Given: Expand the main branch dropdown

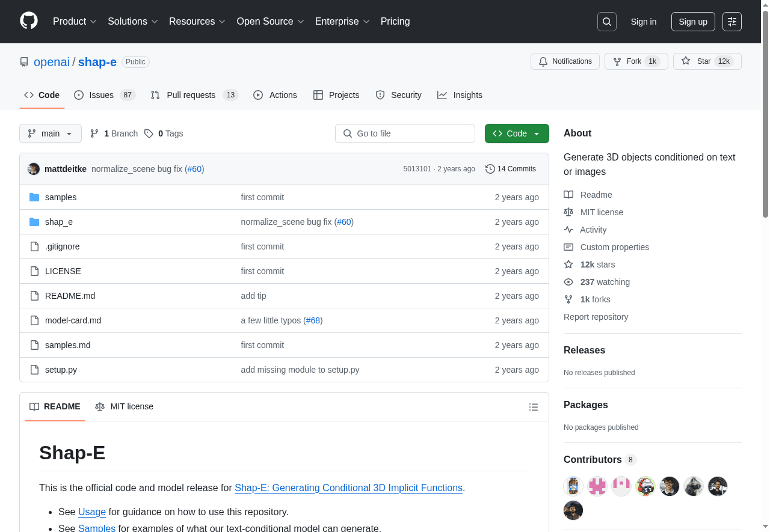Looking at the screenshot, I should [51, 133].
